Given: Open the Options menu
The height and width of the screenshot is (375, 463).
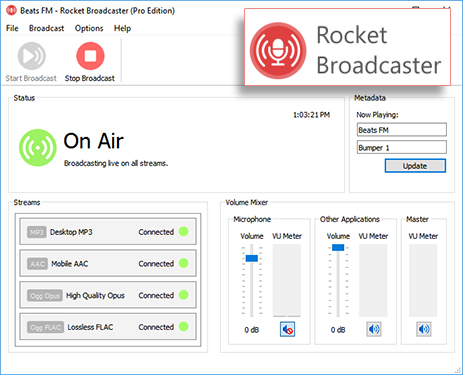Looking at the screenshot, I should pyautogui.click(x=89, y=28).
